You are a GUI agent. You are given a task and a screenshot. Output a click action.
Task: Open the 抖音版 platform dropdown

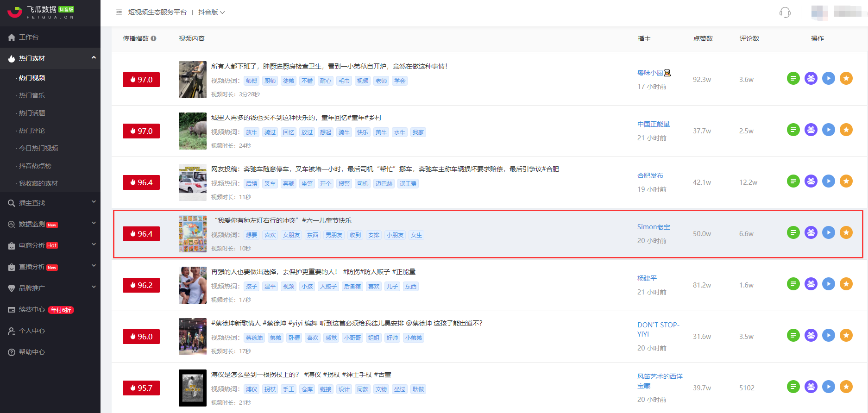point(211,13)
